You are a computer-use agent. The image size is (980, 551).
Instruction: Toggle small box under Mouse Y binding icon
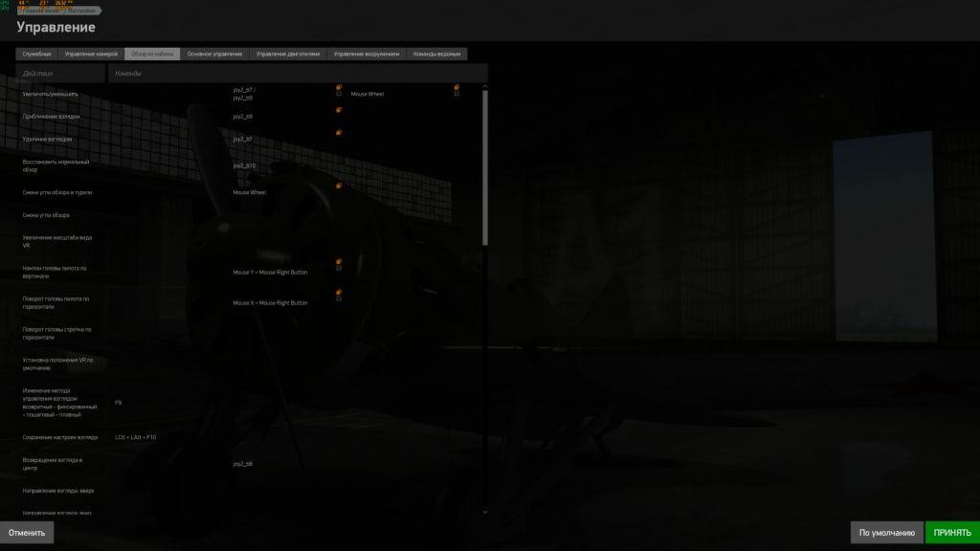[339, 269]
